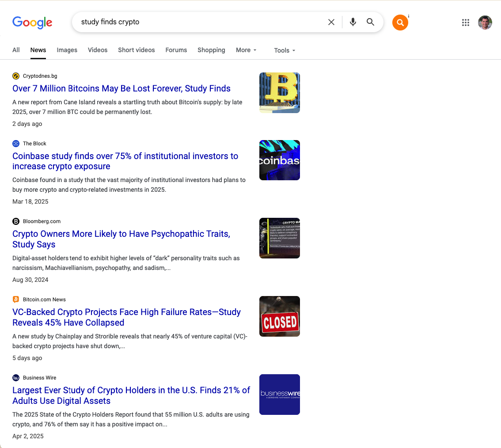Open the account profile picture
Image resolution: width=501 pixels, height=448 pixels.
click(485, 23)
